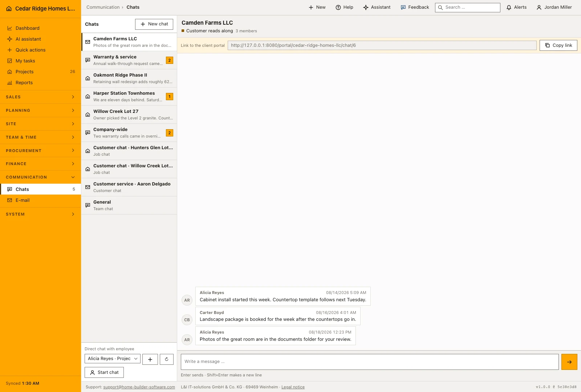Collapse the COMMUNICATION section
This screenshot has height=392, width=581.
[40, 177]
